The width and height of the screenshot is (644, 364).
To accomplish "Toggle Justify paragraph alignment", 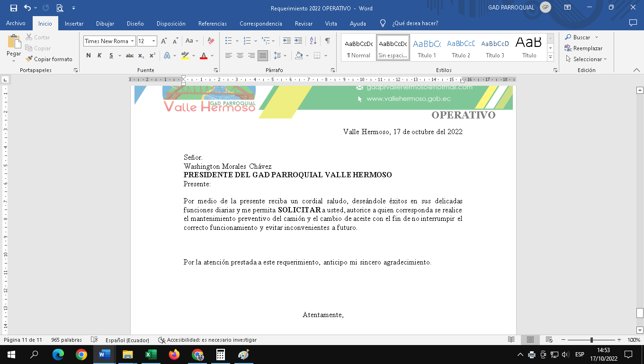I will (263, 55).
